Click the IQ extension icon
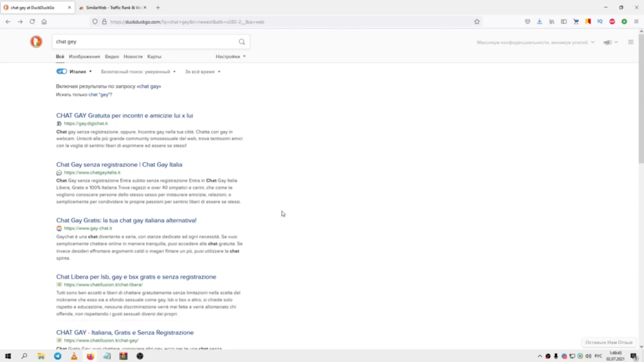This screenshot has height=362, width=644. (x=600, y=22)
